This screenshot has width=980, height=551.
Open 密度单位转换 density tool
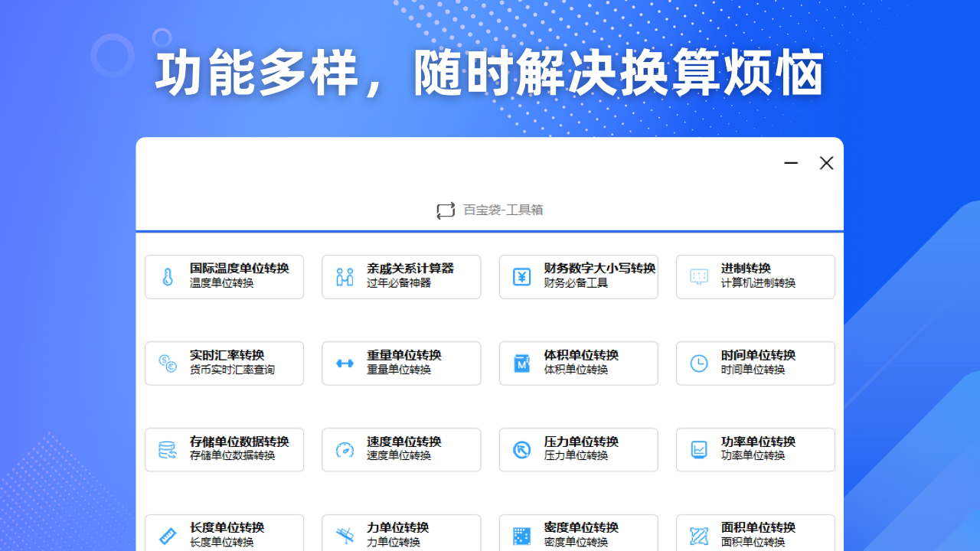point(579,534)
